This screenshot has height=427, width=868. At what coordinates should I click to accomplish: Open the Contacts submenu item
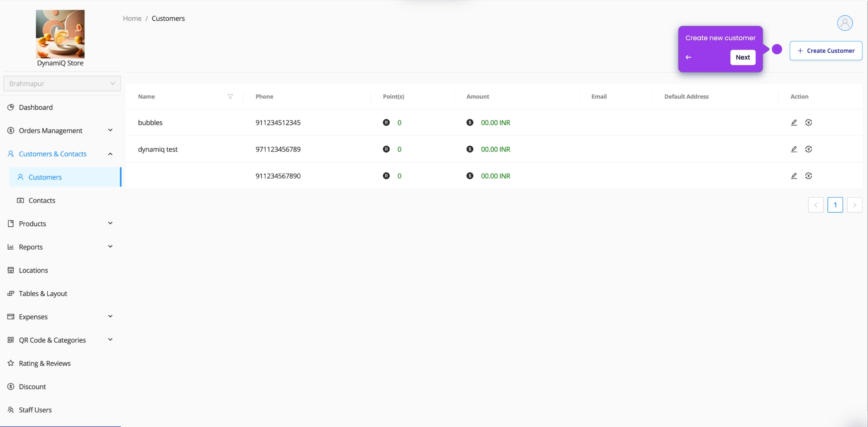42,200
